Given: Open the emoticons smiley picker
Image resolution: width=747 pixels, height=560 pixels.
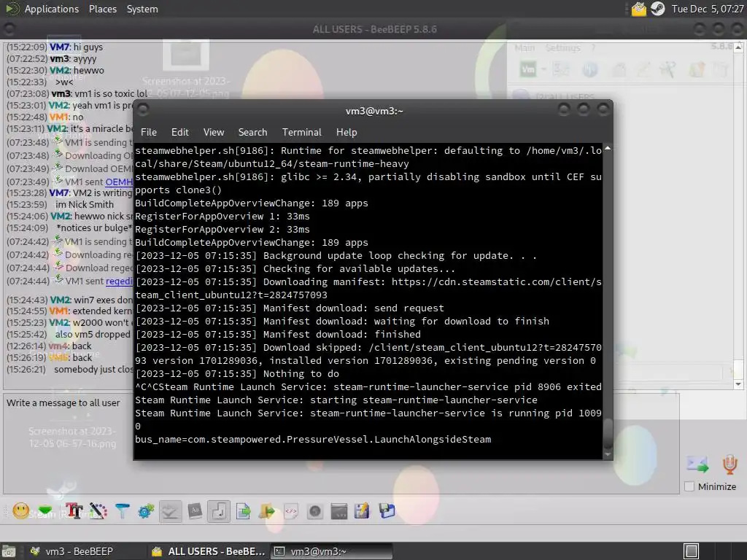Looking at the screenshot, I should (20, 511).
